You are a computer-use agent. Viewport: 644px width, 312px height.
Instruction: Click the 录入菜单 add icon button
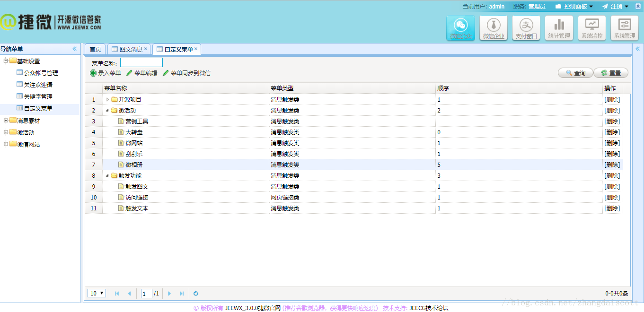[x=106, y=73]
